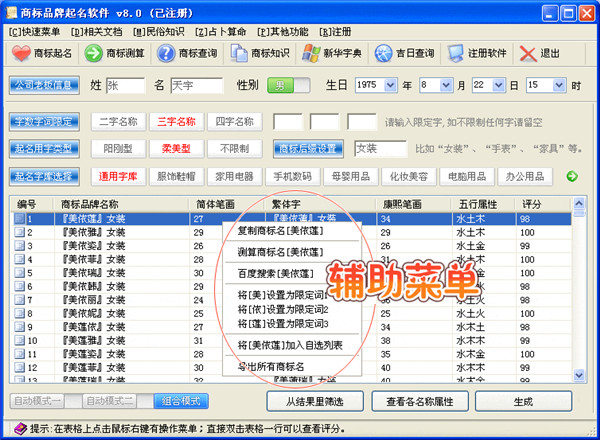Open the [R]注册 menu
The width and height of the screenshot is (600, 440).
pyautogui.click(x=335, y=31)
